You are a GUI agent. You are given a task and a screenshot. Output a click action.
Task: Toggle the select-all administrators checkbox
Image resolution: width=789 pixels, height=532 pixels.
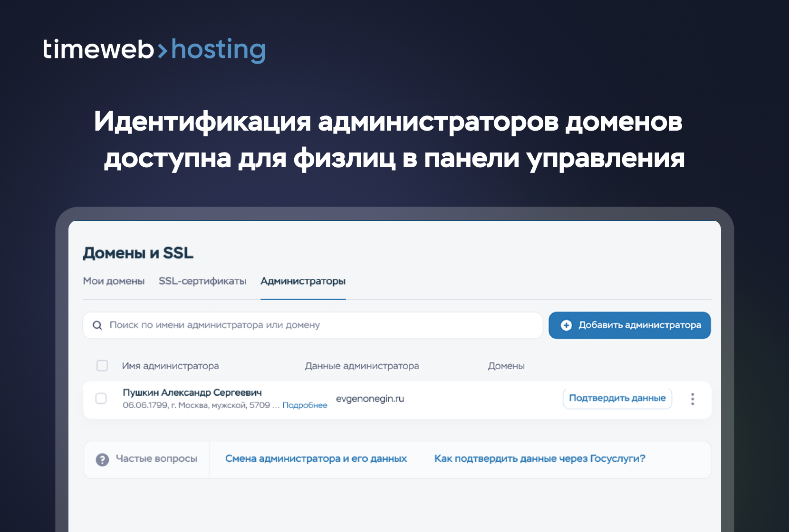pyautogui.click(x=102, y=366)
